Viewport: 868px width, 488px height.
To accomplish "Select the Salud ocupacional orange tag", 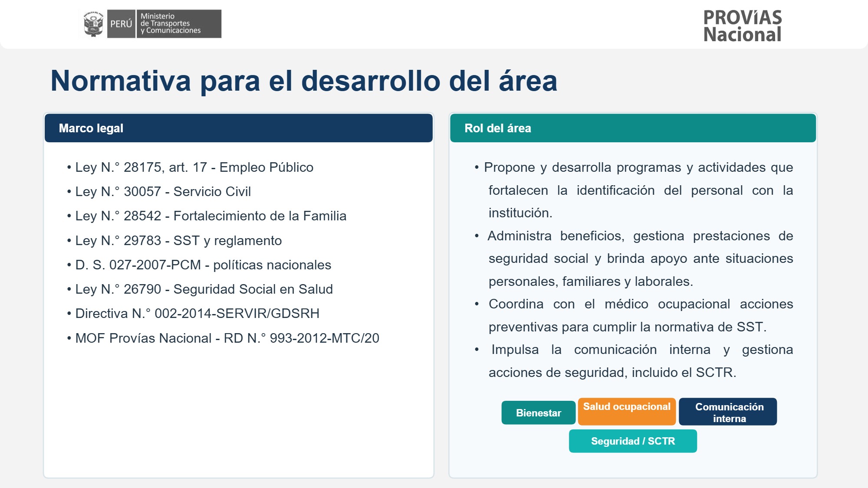I will (627, 411).
